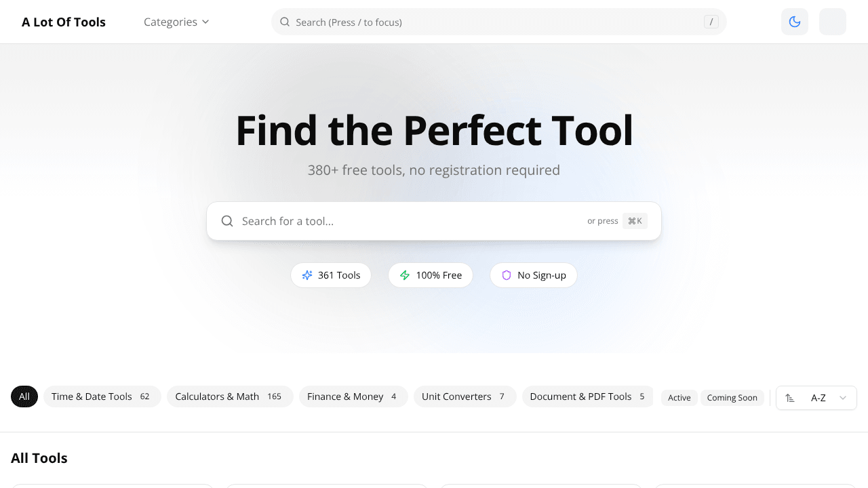
Task: Filter by Unit Converters category
Action: coord(465,396)
